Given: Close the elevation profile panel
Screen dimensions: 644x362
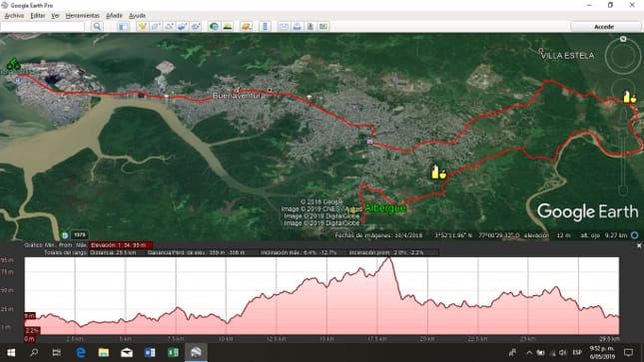Looking at the screenshot, I should coord(639,245).
